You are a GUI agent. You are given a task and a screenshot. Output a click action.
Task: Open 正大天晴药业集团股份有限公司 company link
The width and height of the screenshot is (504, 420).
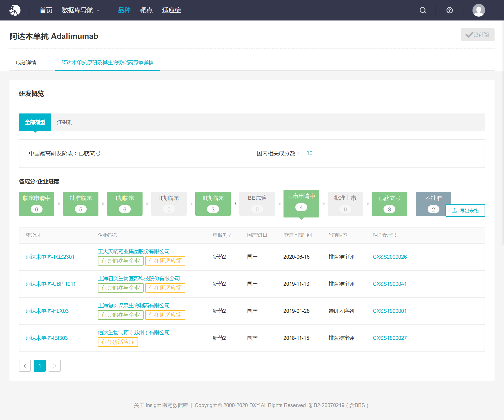[x=134, y=251]
